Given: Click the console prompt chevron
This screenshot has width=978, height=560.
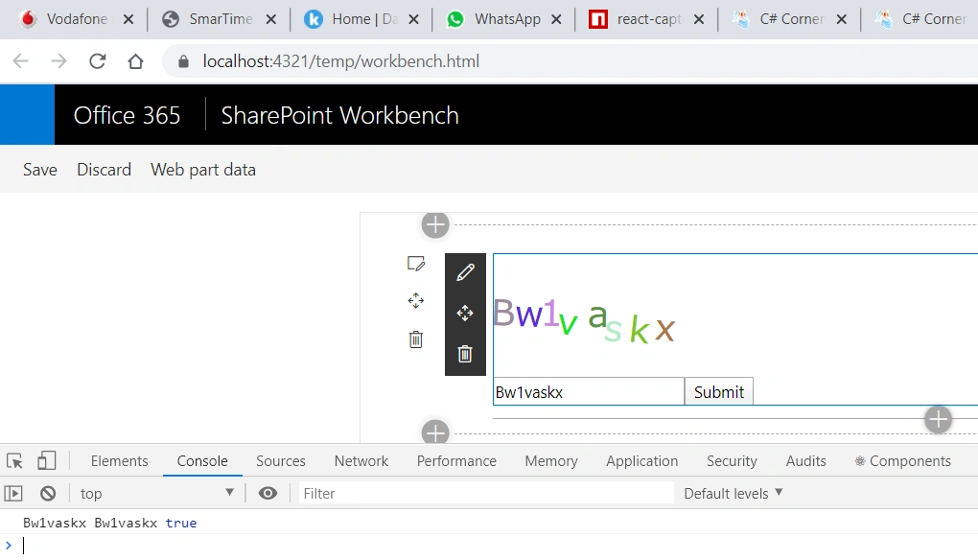Looking at the screenshot, I should click(9, 545).
